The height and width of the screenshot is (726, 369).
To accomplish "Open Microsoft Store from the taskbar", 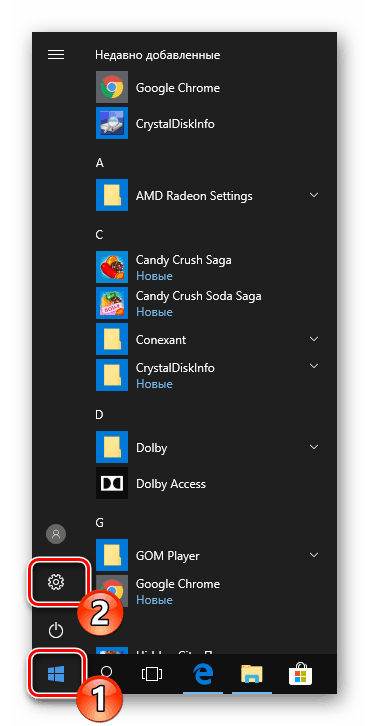I will coord(301,675).
